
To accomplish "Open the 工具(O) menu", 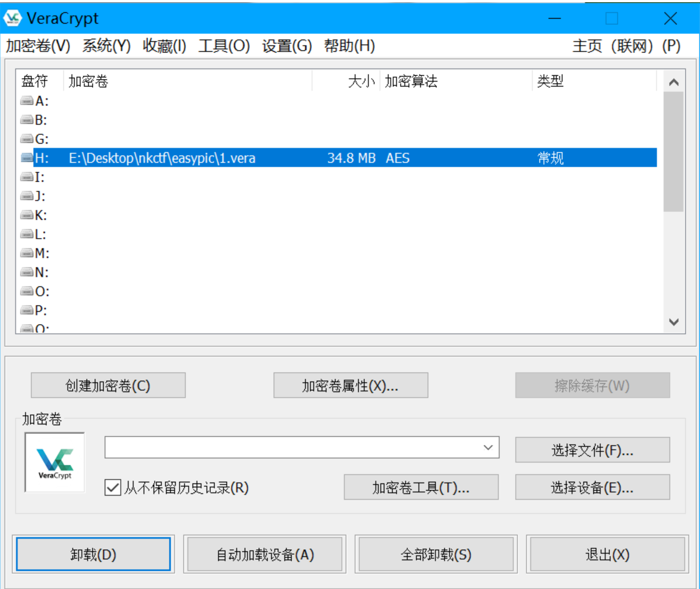I will [224, 46].
